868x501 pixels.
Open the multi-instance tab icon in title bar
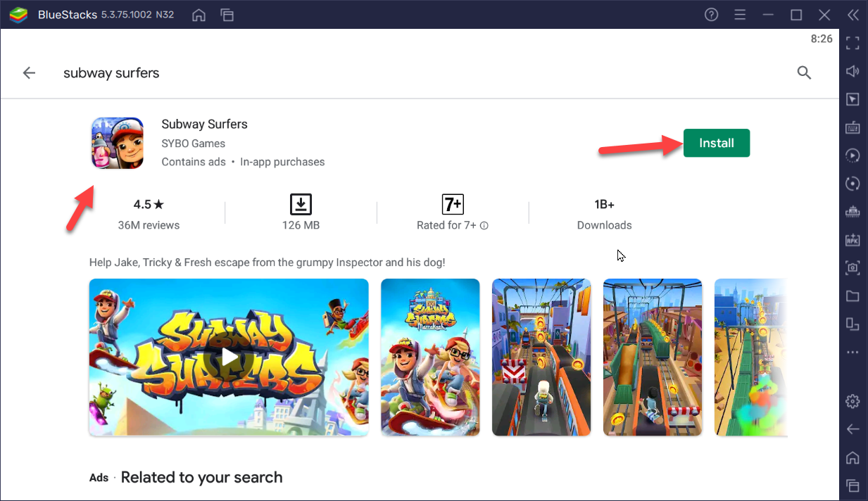tap(227, 15)
